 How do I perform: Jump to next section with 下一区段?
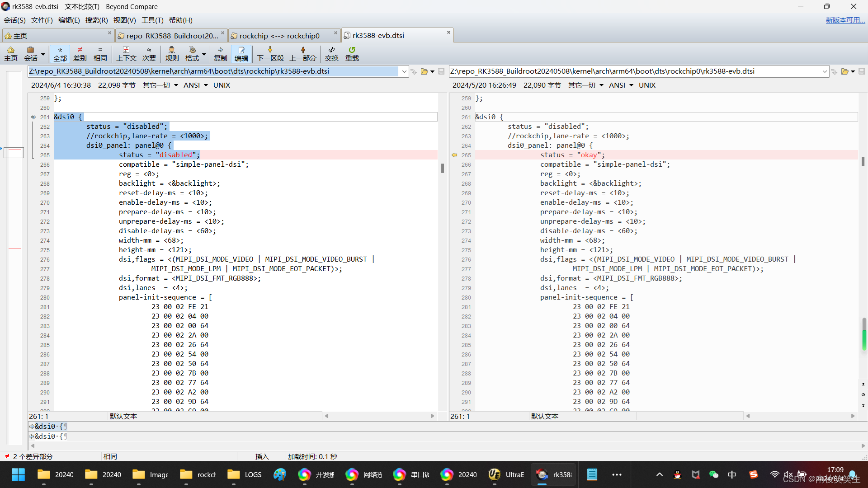270,53
